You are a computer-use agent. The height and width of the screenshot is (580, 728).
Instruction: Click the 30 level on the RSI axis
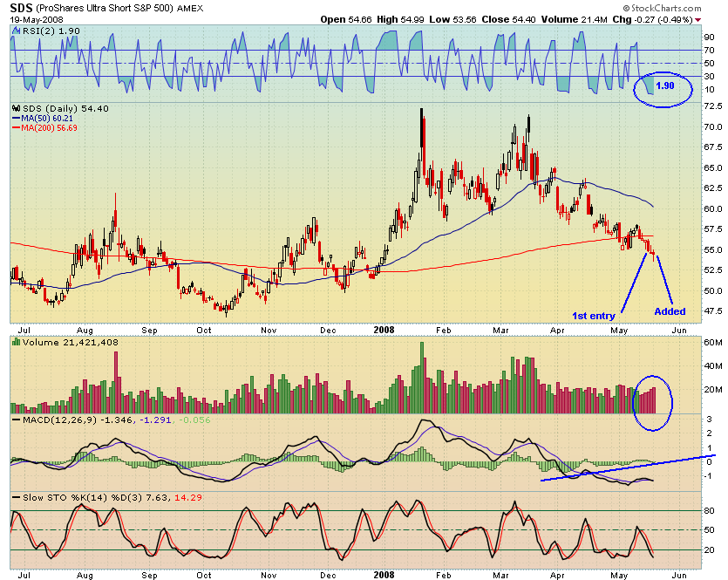(x=709, y=76)
